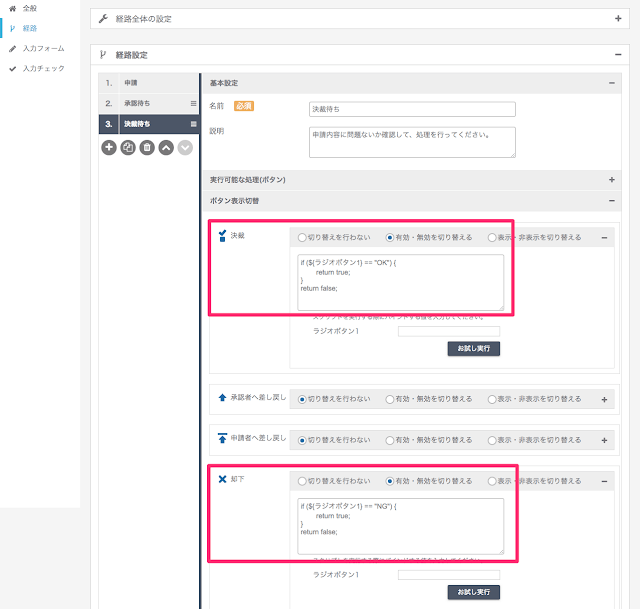This screenshot has width=640, height=609.
Task: Click the 申請者へ差し戻し arrow icon
Action: click(222, 438)
